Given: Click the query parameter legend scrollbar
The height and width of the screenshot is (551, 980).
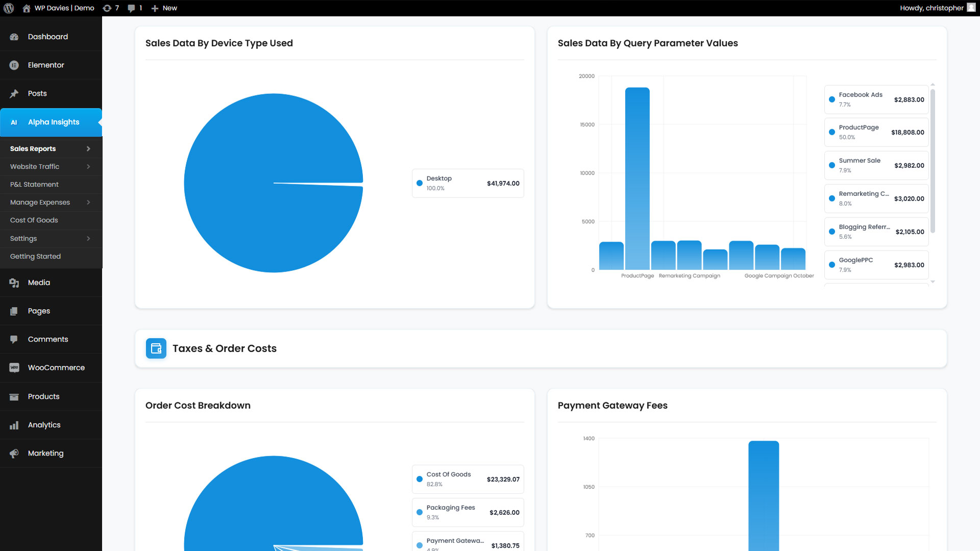Looking at the screenshot, I should [x=933, y=161].
